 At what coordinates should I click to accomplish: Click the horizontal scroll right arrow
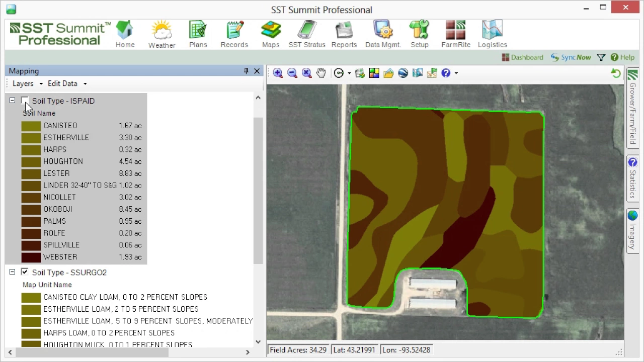click(247, 352)
